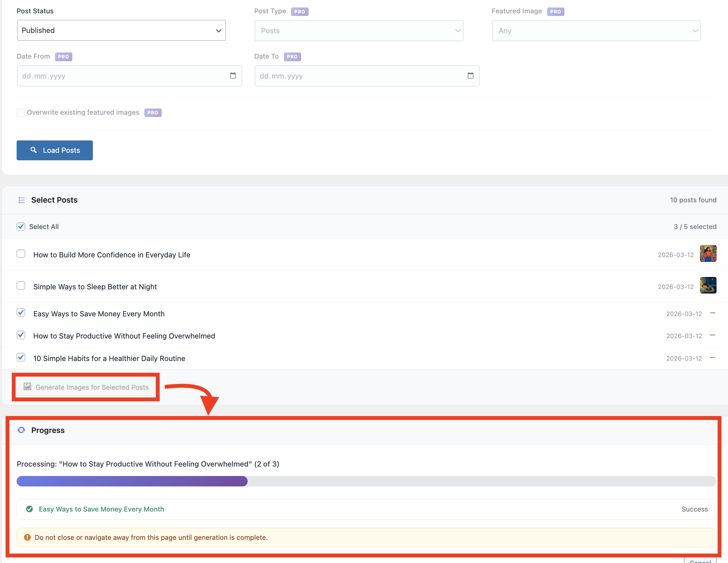Click the image icon on Generate Images button

coord(28,387)
